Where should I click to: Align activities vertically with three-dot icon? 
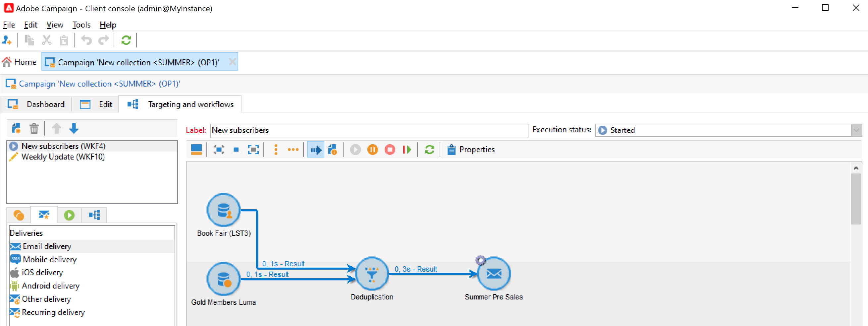(x=276, y=150)
